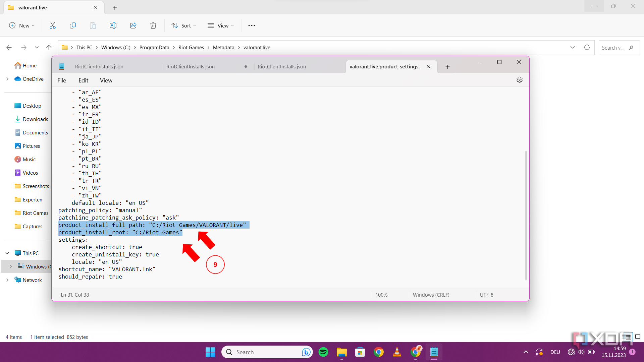This screenshot has width=644, height=362.
Task: Show hidden system tray icons
Action: coord(526,352)
